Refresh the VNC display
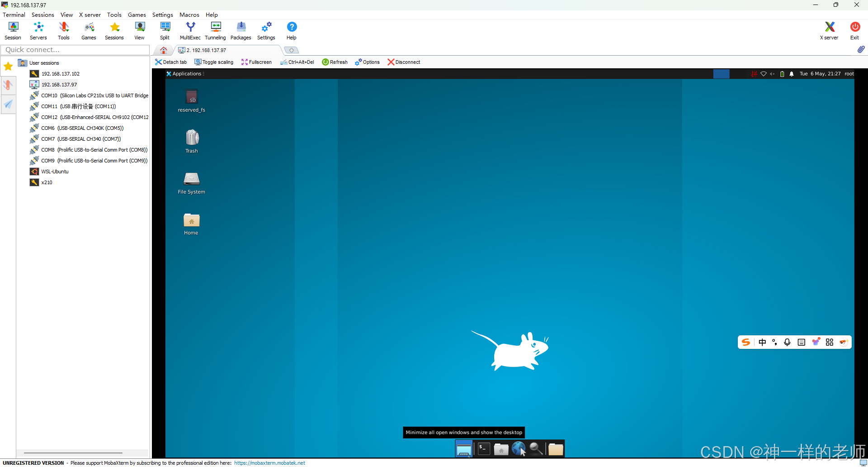This screenshot has width=868, height=467. pos(335,62)
